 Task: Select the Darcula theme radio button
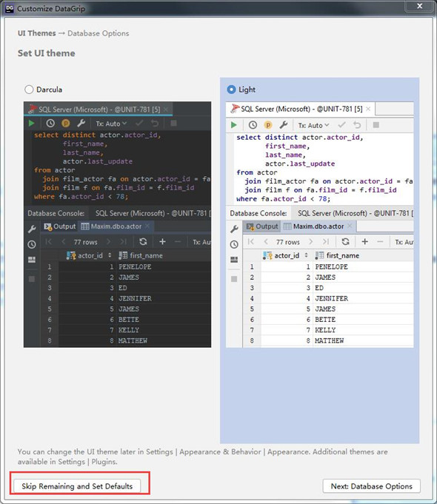point(29,90)
